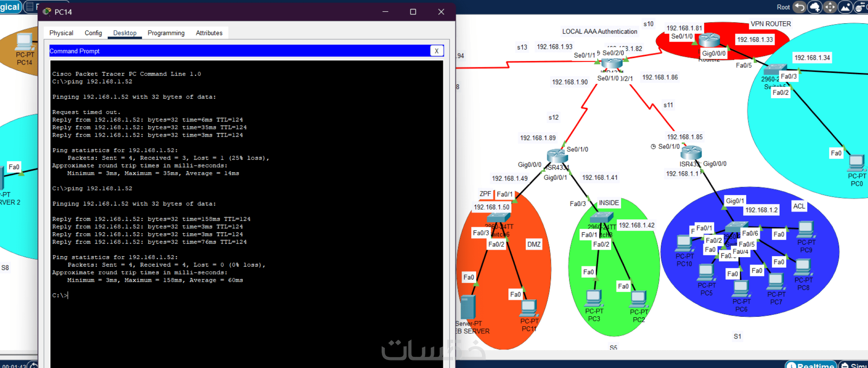Select the PC11 computer icon
The height and width of the screenshot is (368, 868).
point(529,308)
